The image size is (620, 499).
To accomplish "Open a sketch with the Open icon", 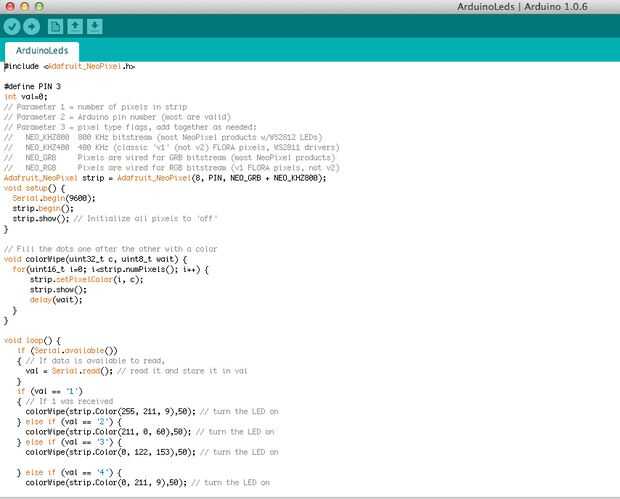I will coord(75,26).
